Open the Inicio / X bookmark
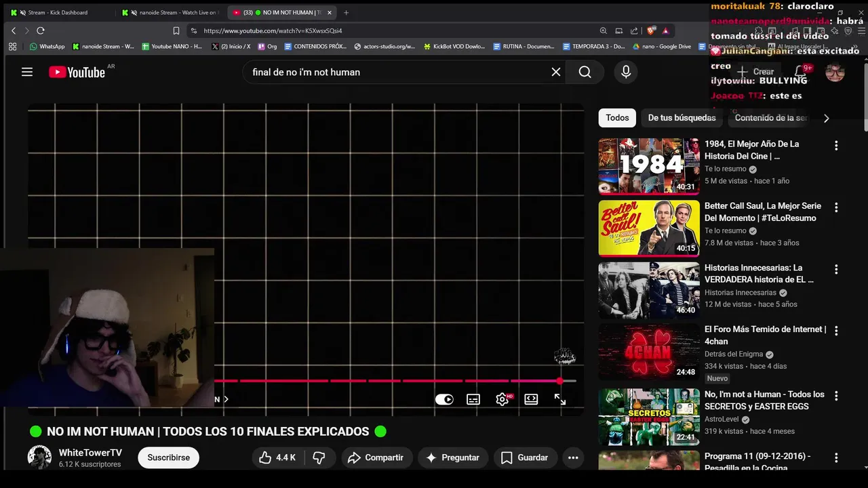Image resolution: width=868 pixels, height=488 pixels. click(x=231, y=47)
